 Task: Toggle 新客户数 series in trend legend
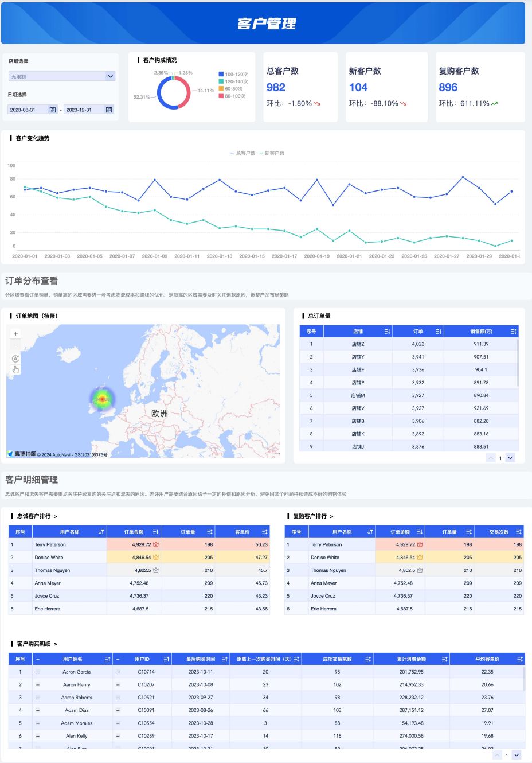pyautogui.click(x=272, y=153)
